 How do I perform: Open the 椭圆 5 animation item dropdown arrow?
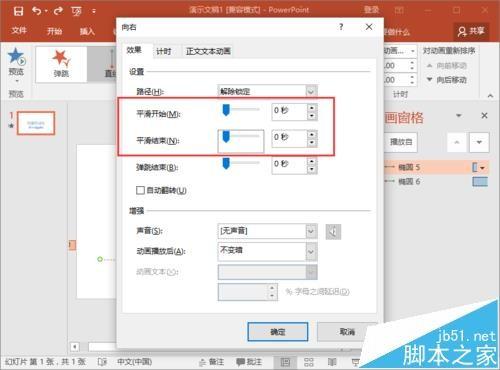482,168
